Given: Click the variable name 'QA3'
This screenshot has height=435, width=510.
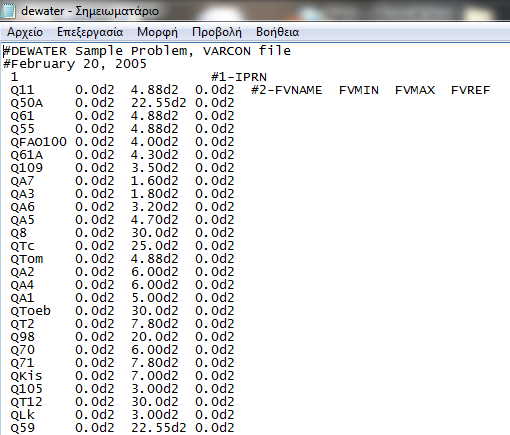Looking at the screenshot, I should point(22,194).
